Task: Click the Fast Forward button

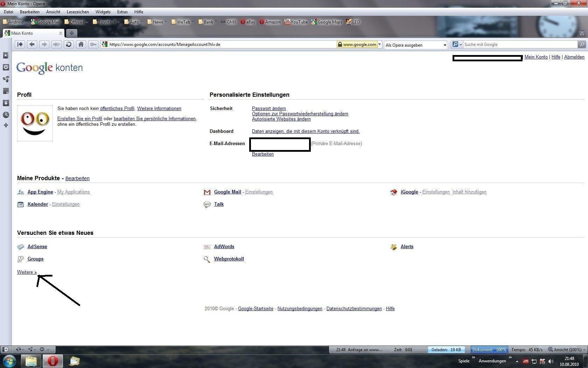Action: 56,45
